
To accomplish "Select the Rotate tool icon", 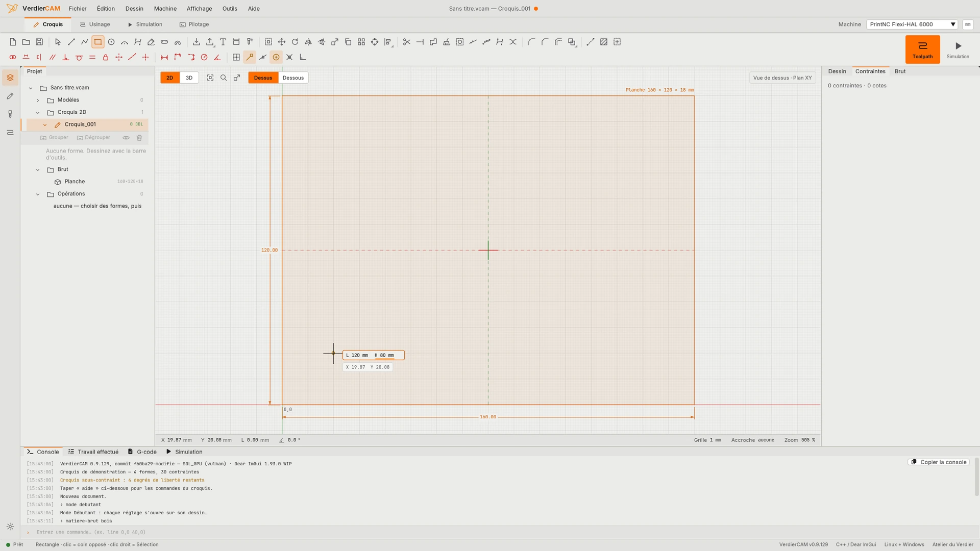I will coord(295,42).
